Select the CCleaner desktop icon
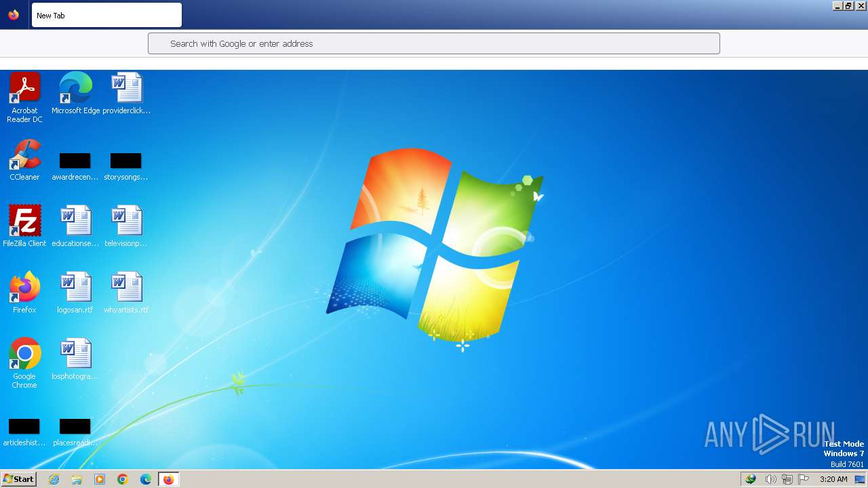 [24, 160]
